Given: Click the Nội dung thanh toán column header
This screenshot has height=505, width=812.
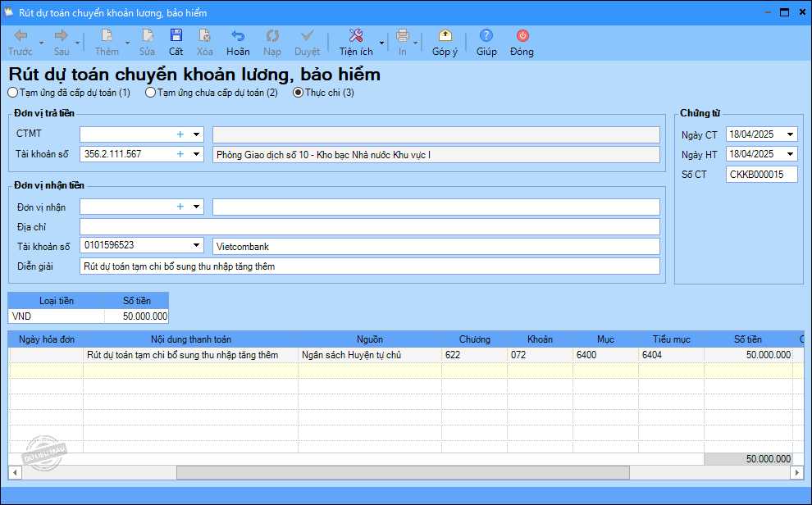Looking at the screenshot, I should [190, 339].
